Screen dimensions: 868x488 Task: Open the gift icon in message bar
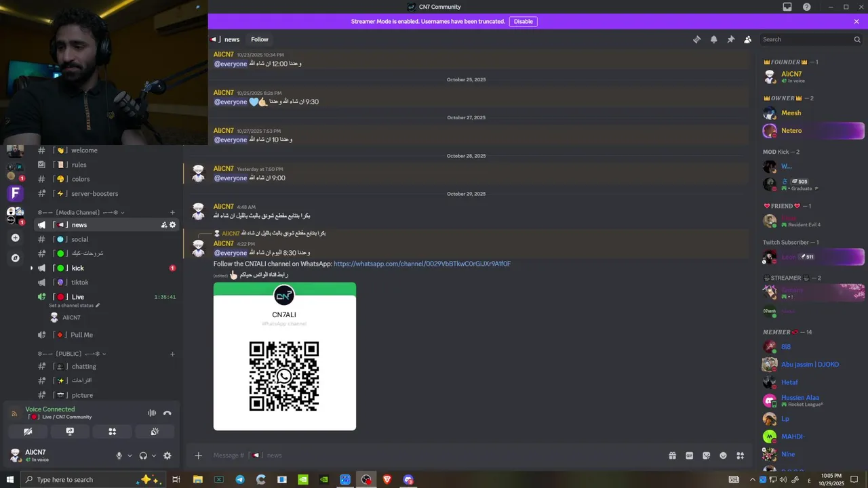point(672,455)
